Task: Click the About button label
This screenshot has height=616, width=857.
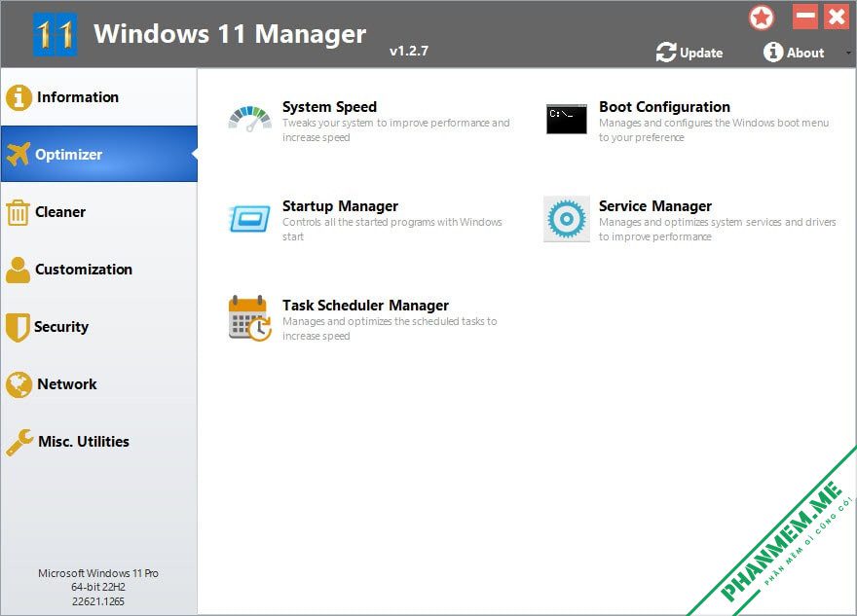Action: tap(805, 53)
